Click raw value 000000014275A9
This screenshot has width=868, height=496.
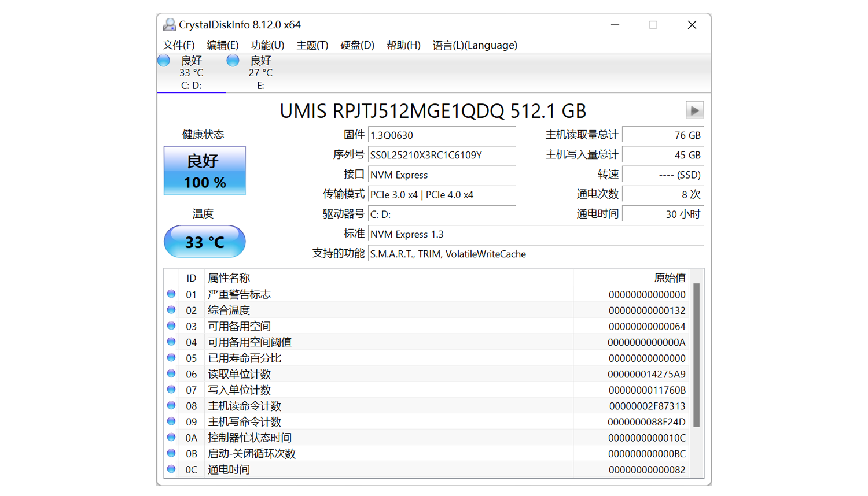(x=647, y=374)
